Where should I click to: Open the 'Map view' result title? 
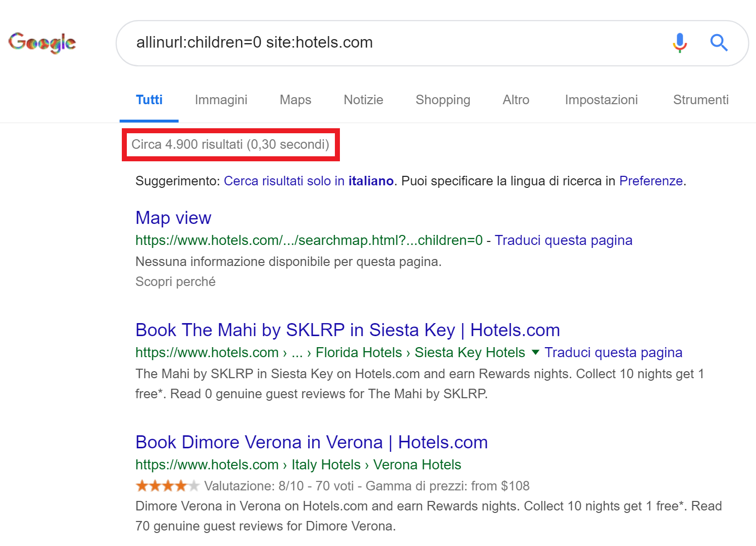click(x=173, y=218)
